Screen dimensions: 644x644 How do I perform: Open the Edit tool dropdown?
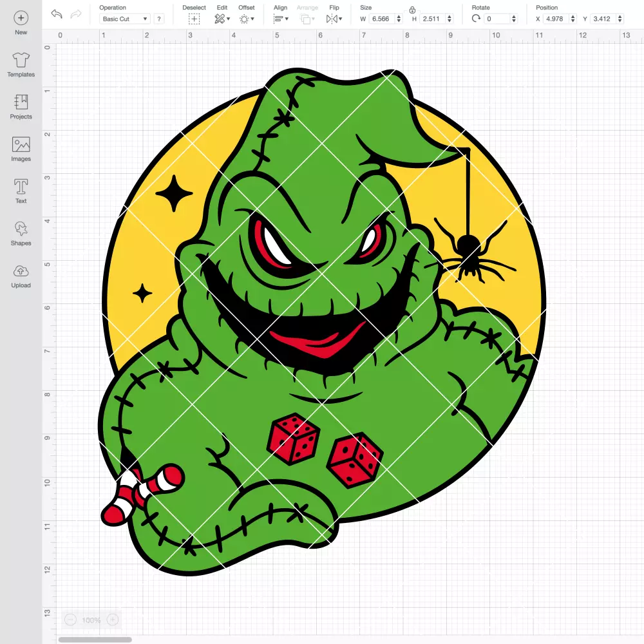pyautogui.click(x=222, y=19)
